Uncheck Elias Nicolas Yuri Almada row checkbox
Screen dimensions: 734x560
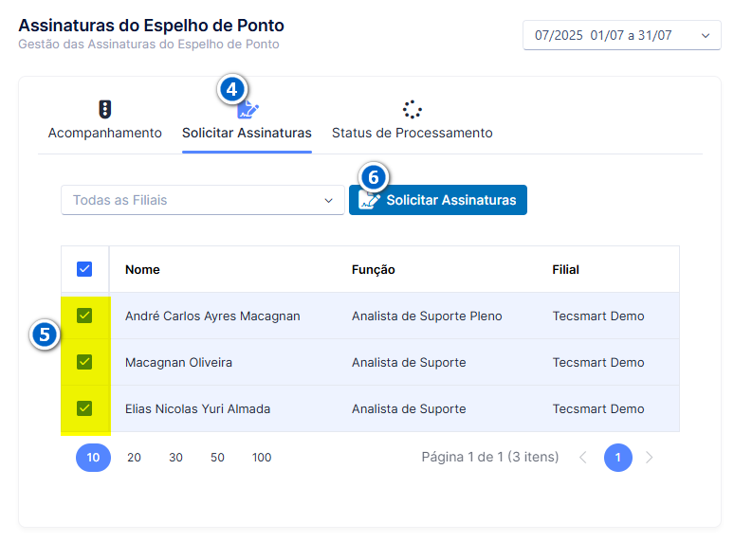tap(84, 408)
